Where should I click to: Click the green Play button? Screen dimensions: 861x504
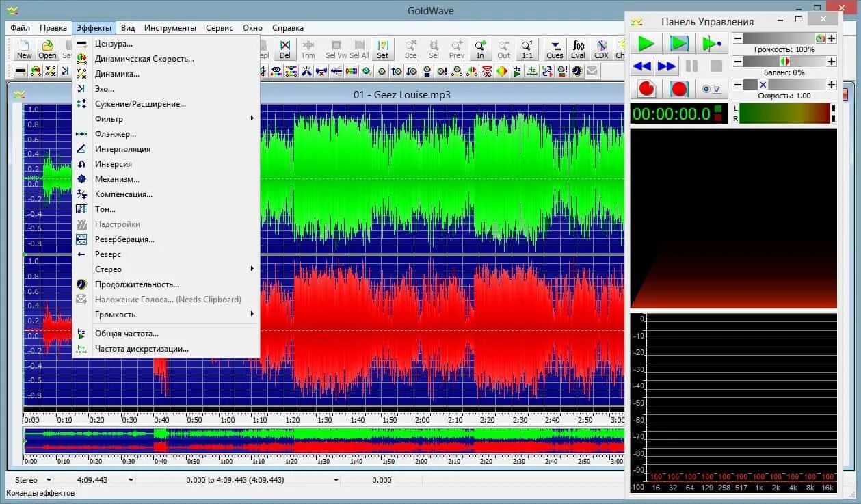pos(646,44)
